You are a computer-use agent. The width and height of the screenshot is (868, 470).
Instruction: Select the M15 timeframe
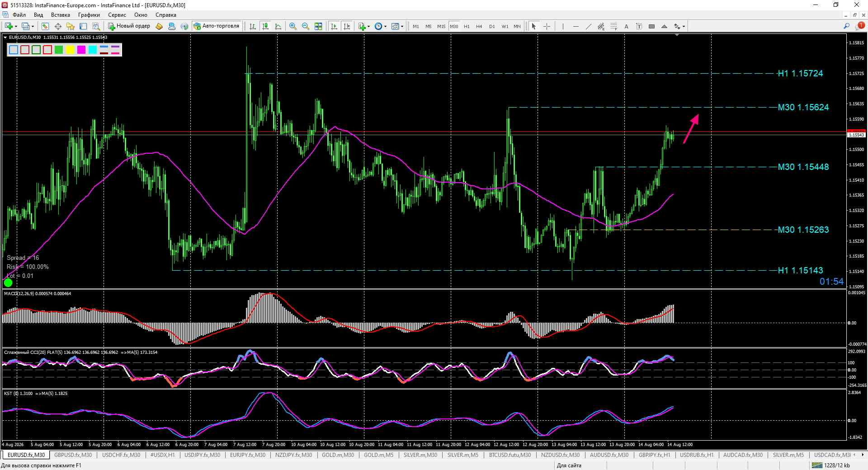click(441, 26)
